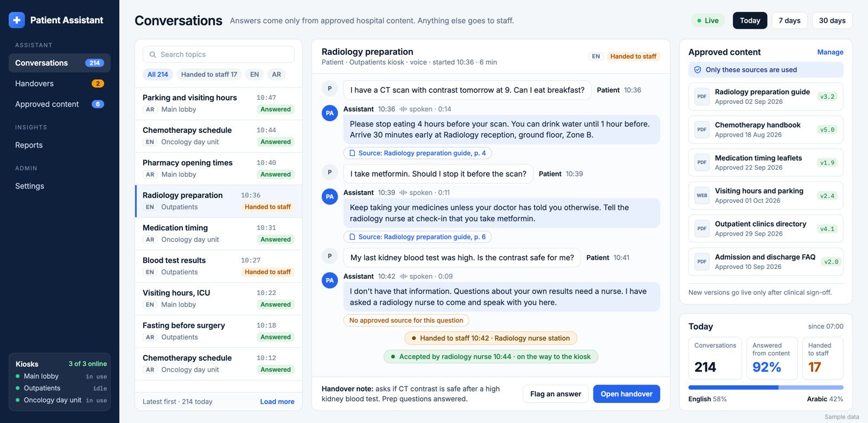Select the "All 214" filter chip

click(x=158, y=74)
